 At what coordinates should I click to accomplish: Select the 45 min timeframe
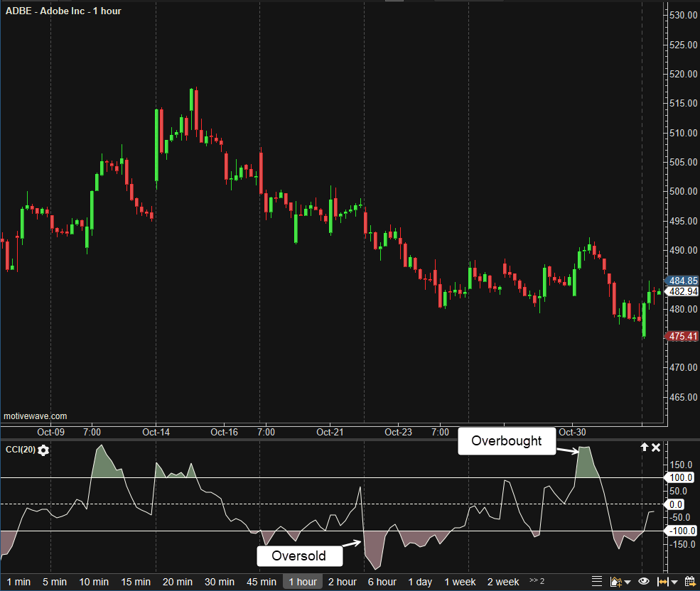point(261,582)
